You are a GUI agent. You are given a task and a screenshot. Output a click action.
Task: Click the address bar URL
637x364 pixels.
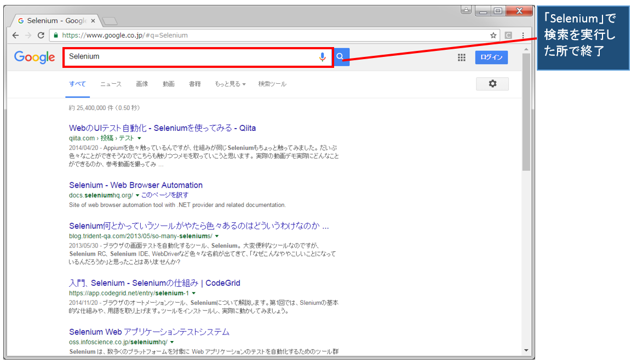125,35
